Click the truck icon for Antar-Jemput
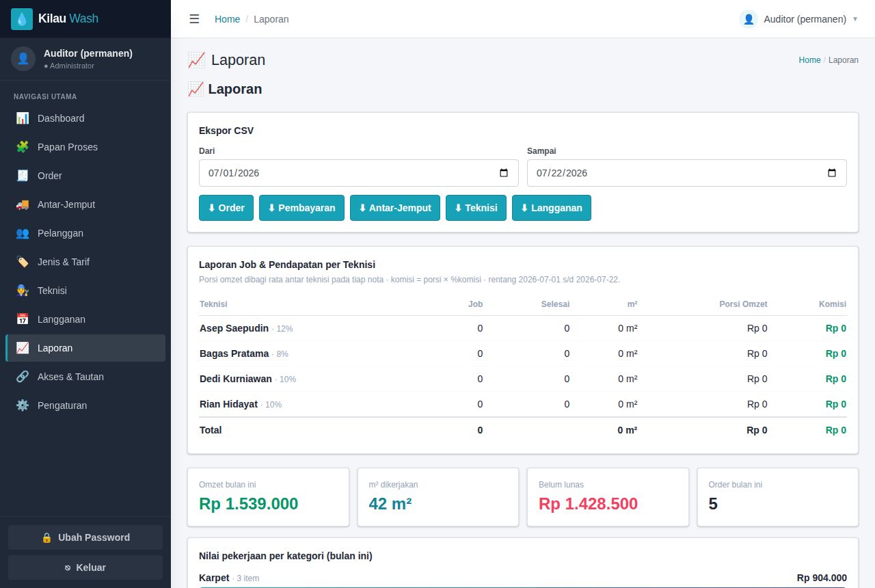The width and height of the screenshot is (875, 588). tap(23, 204)
